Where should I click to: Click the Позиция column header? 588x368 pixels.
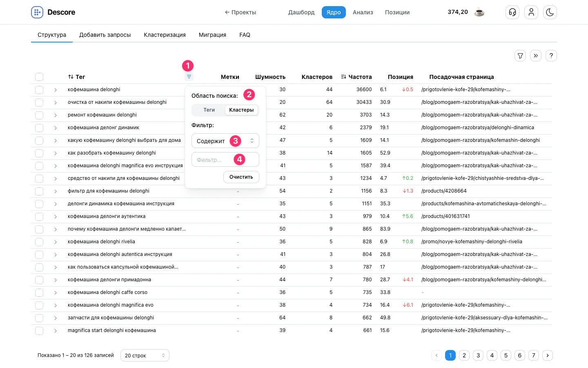click(401, 77)
